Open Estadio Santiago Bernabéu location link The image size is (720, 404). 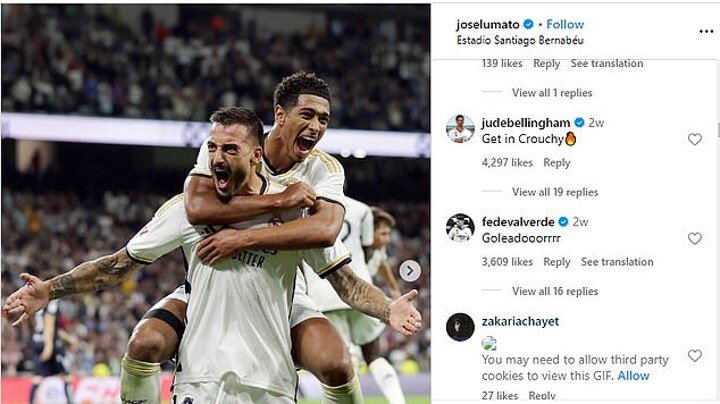click(x=520, y=40)
